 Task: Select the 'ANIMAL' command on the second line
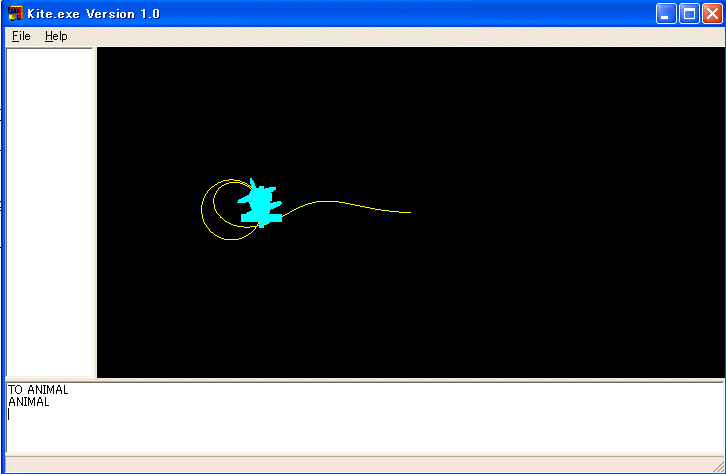tap(29, 402)
